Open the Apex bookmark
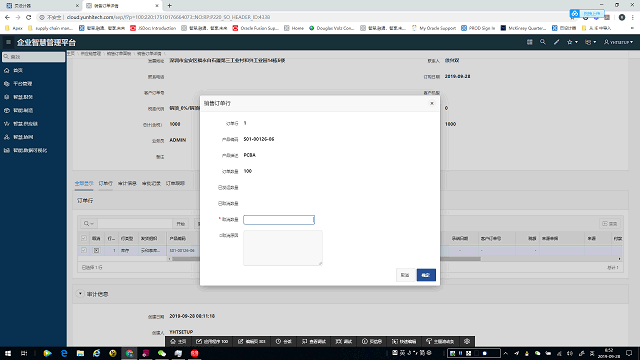The height and width of the screenshot is (360, 640). click(x=13, y=28)
